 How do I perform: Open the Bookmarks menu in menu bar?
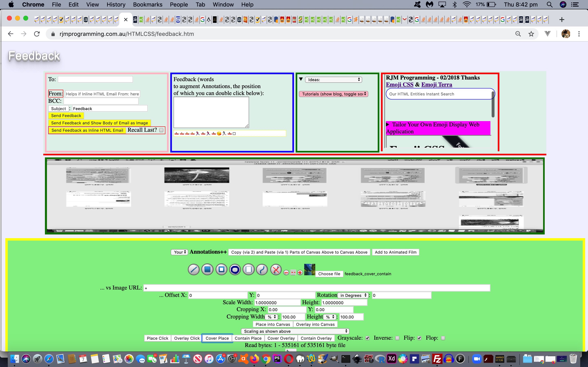[147, 5]
